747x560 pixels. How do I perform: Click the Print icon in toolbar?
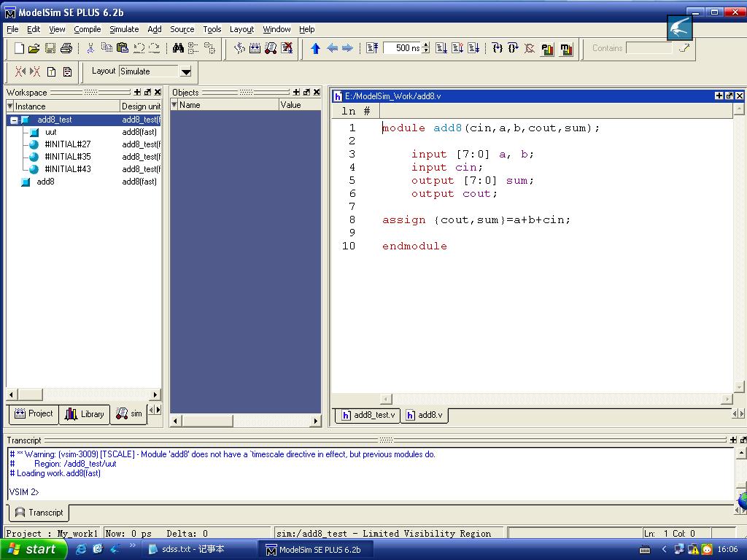pos(66,48)
